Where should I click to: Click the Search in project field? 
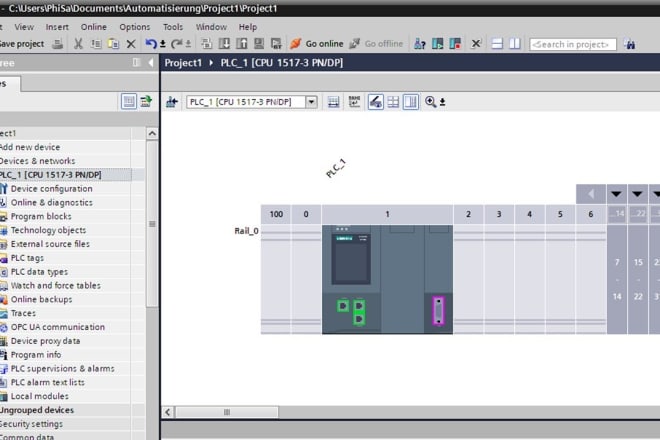[573, 44]
